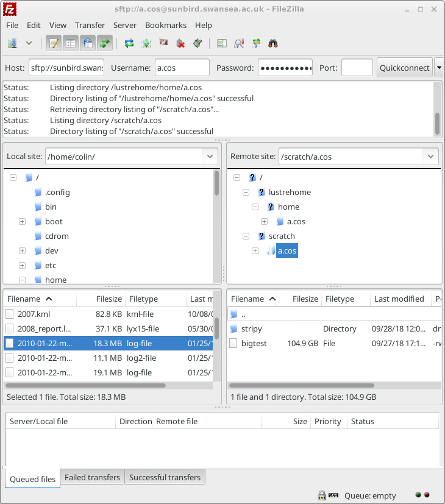Screen dimensions: 445x504
Task: Click the Port input field
Action: click(357, 68)
